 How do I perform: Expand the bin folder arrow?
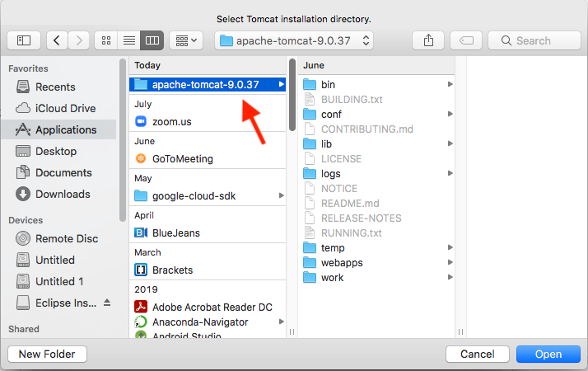[450, 84]
